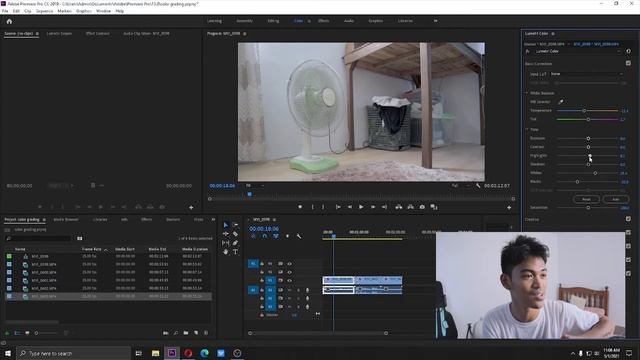This screenshot has height=360, width=640.
Task: Select the Hand tool
Action: click(225, 252)
